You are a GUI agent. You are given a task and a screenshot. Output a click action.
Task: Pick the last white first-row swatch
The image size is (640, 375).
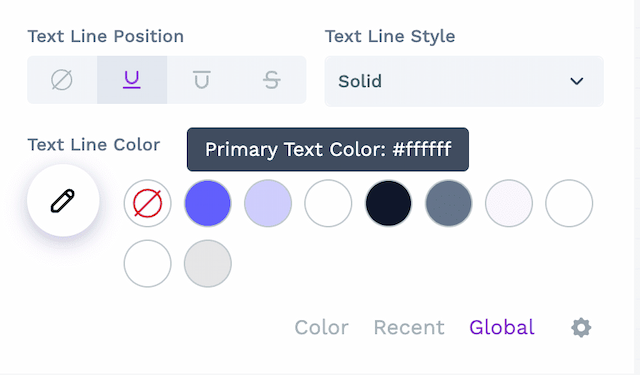click(x=569, y=203)
